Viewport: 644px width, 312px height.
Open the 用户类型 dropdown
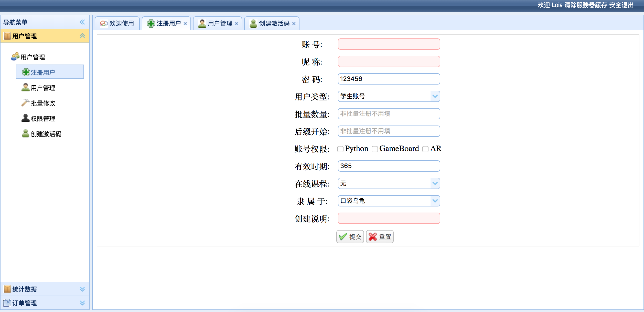coord(435,96)
